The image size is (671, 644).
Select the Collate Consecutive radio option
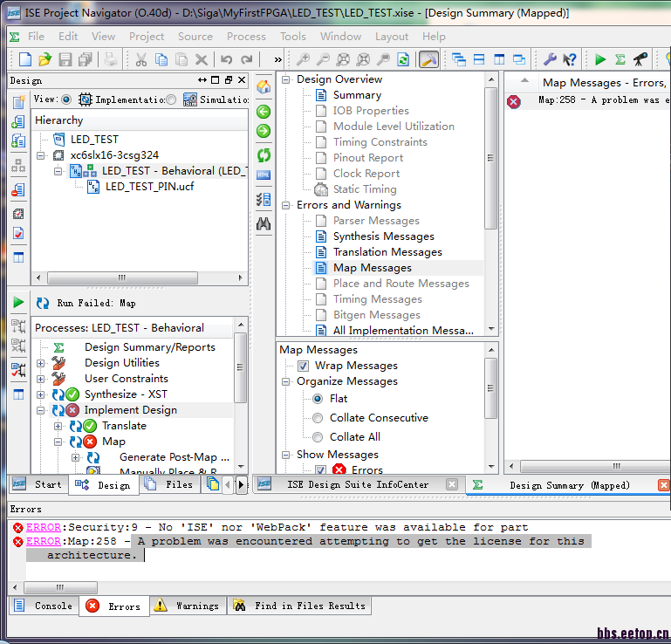(318, 418)
